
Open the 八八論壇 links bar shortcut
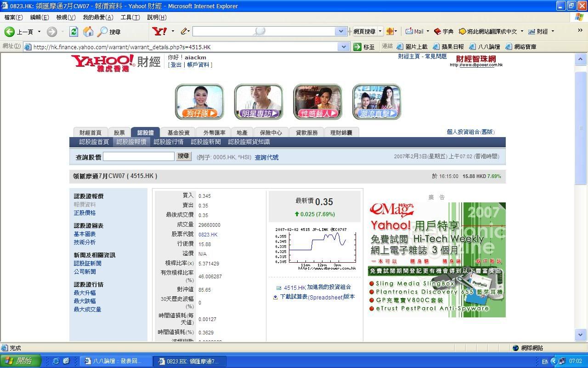pos(484,46)
